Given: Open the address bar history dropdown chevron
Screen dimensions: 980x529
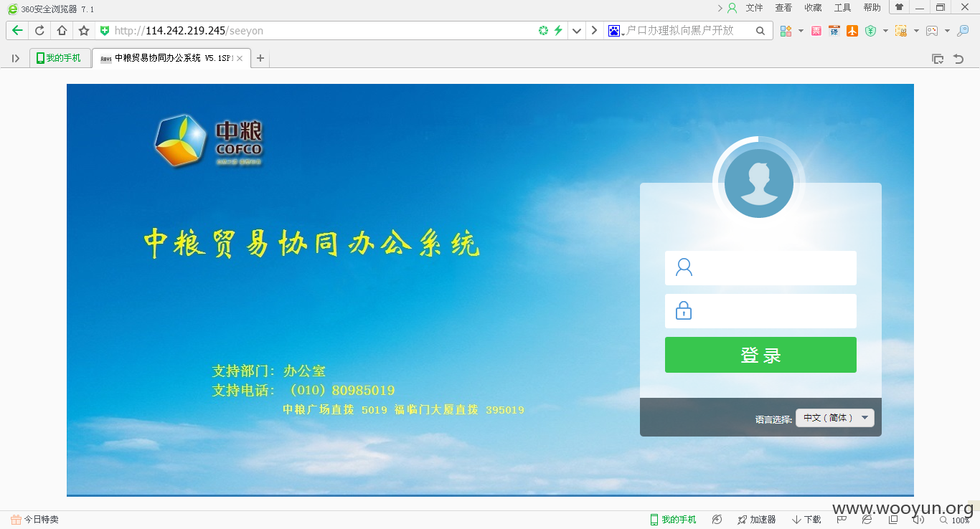Looking at the screenshot, I should tap(576, 30).
